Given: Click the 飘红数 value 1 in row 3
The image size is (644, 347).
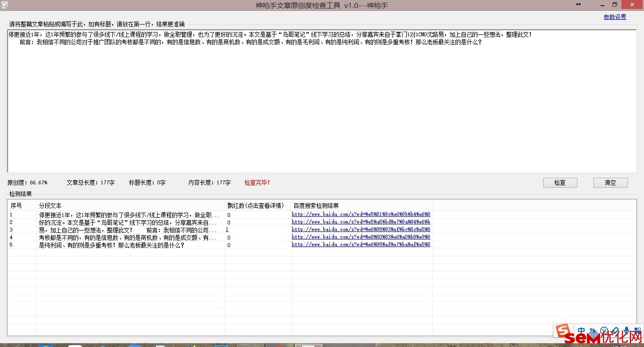Looking at the screenshot, I should click(x=227, y=230).
